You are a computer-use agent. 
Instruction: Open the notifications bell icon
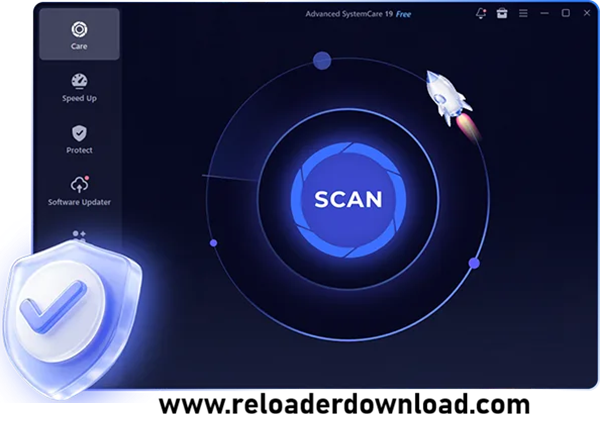click(x=481, y=13)
